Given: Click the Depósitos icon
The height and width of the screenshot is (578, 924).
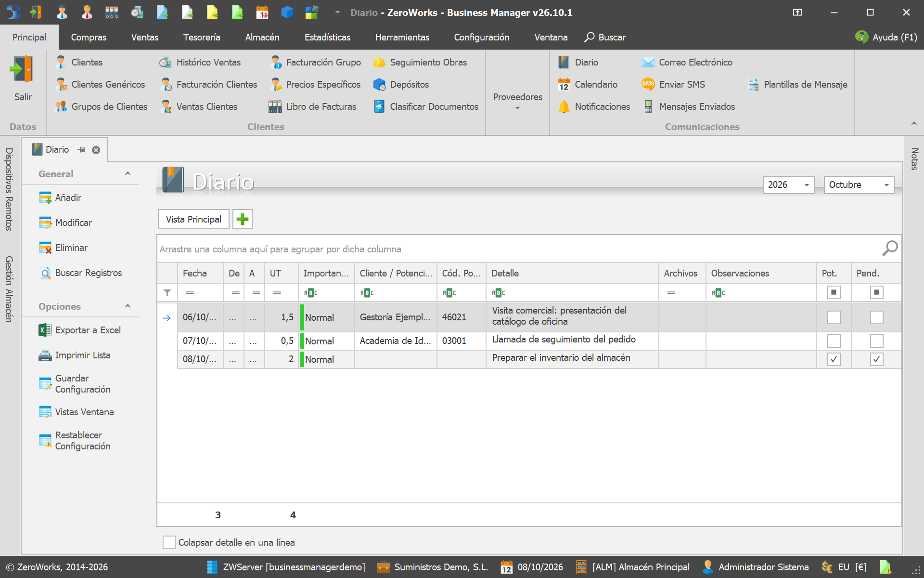Looking at the screenshot, I should click(379, 85).
